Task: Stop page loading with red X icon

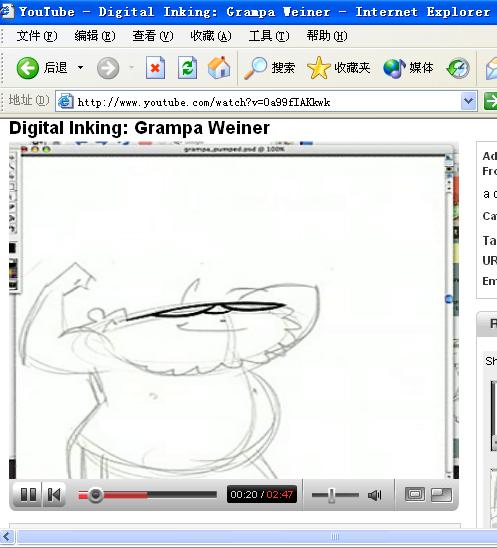Action: coord(155,68)
